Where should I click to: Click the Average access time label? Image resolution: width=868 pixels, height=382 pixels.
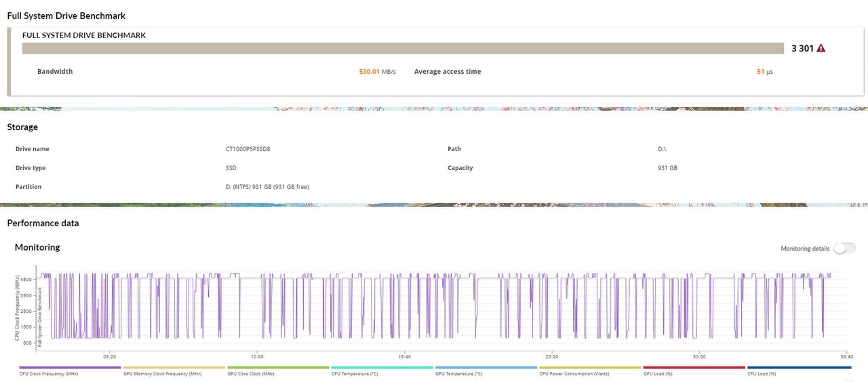448,72
